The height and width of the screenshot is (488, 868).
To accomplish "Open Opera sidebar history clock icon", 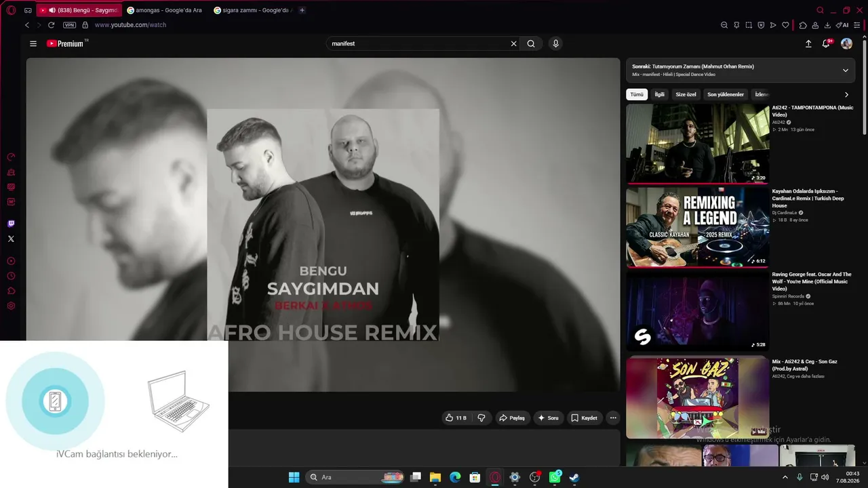I will 11,276.
